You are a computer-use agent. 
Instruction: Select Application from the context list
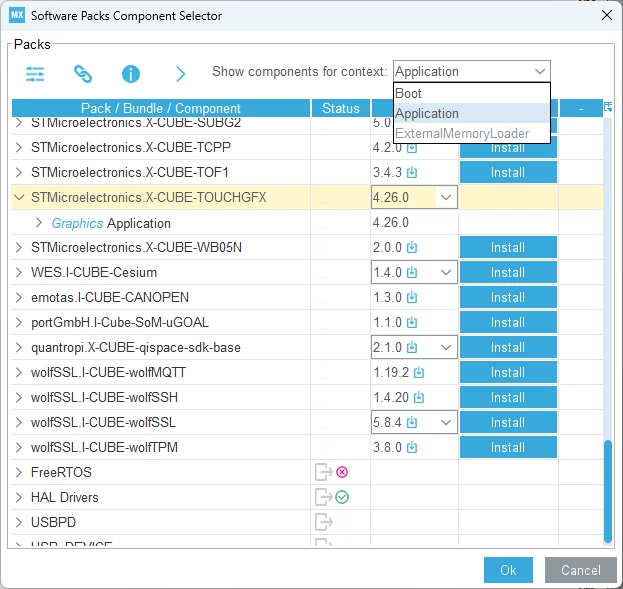point(472,113)
